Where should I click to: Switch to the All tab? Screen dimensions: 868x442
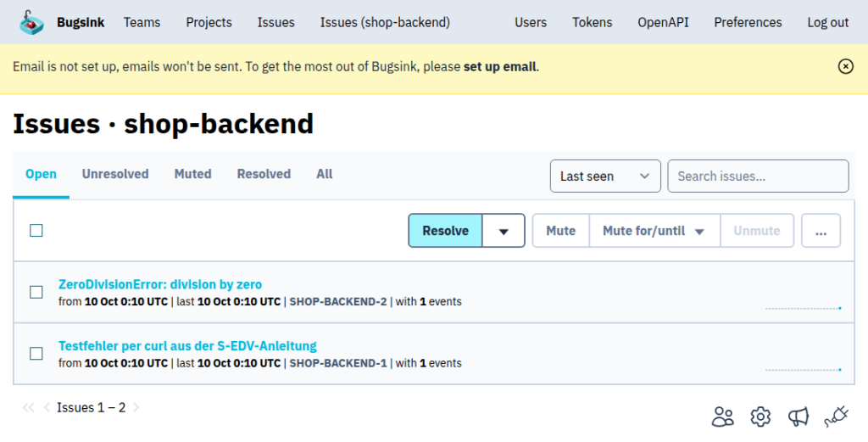pos(325,174)
